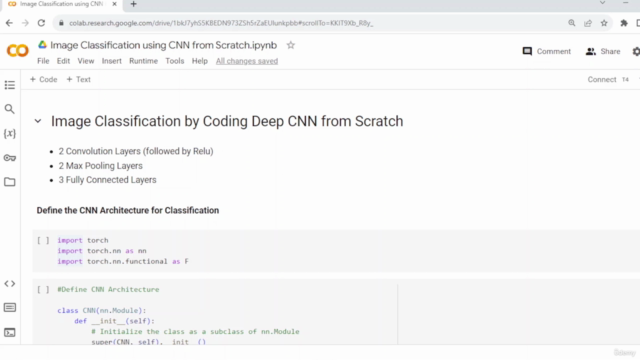Image resolution: width=640 pixels, height=360 pixels.
Task: Add a new Code cell
Action: pyautogui.click(x=44, y=79)
